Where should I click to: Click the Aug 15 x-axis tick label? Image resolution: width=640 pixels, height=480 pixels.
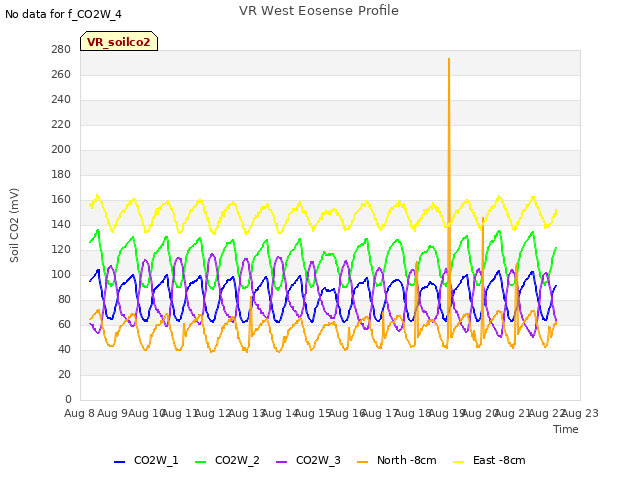click(313, 413)
